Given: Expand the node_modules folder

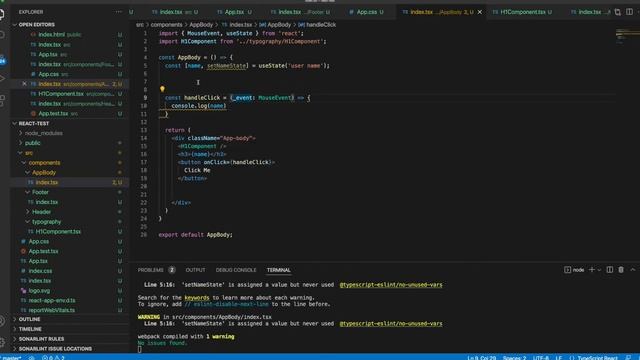Looking at the screenshot, I should 44,133.
